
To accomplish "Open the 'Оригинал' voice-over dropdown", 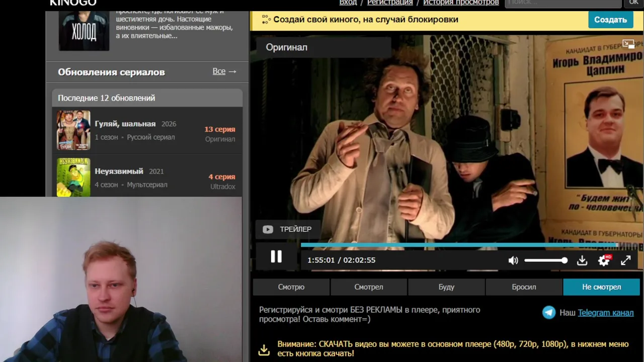I will [323, 47].
